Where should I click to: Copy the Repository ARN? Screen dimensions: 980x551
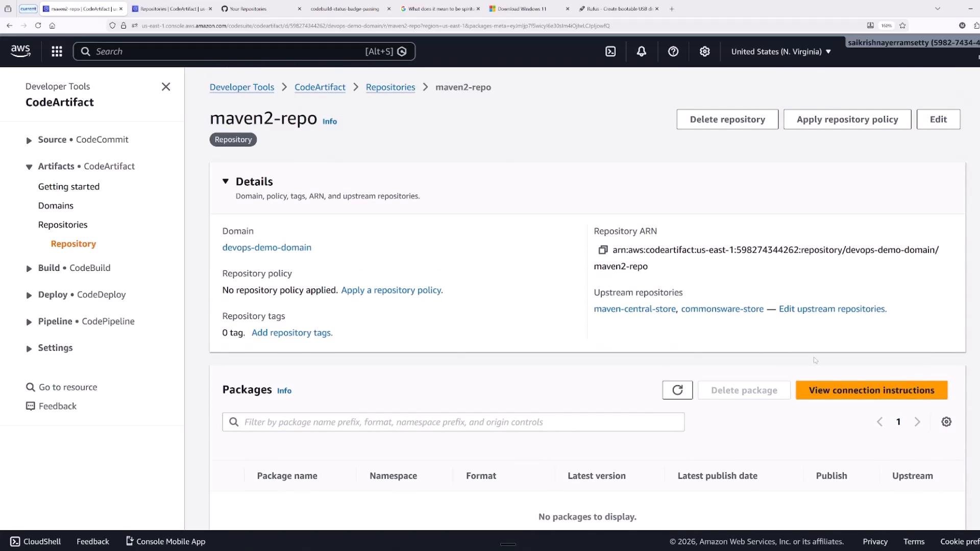pyautogui.click(x=603, y=249)
